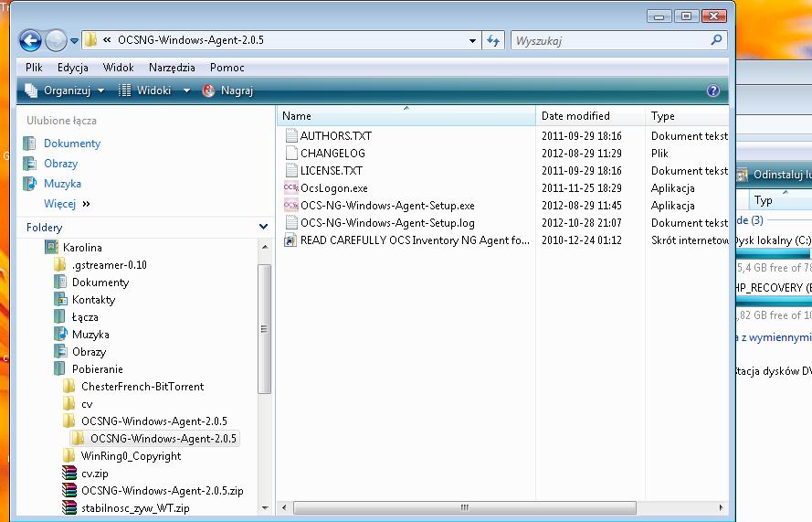
Task: Click the folder tree scroll up arrow
Action: [265, 247]
